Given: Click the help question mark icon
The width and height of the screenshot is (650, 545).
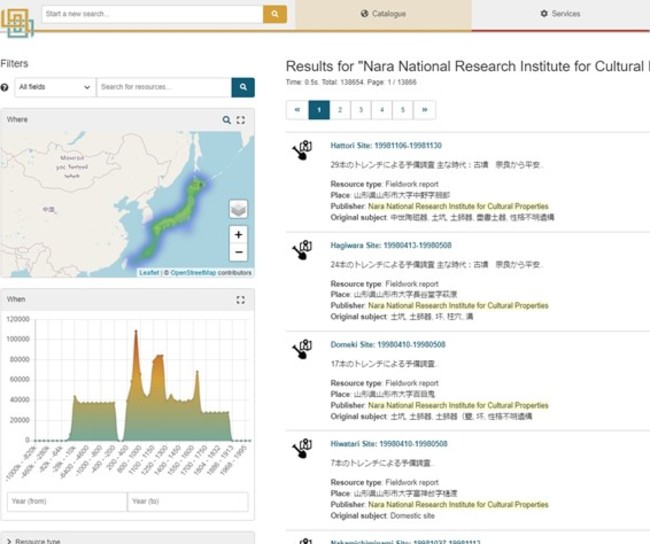Looking at the screenshot, I should (5, 88).
